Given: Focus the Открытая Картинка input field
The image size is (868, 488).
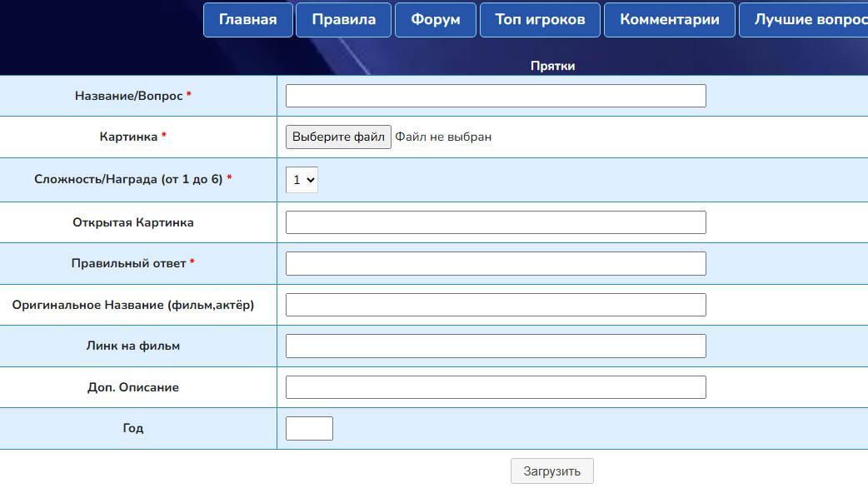Looking at the screenshot, I should (496, 222).
